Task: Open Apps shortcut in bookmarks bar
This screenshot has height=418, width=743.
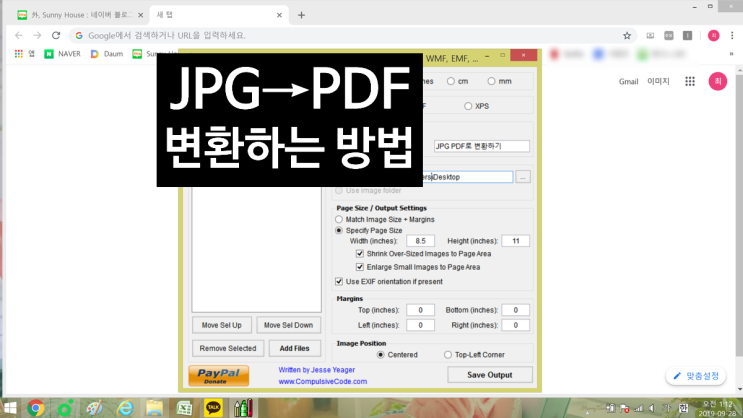Action: click(x=25, y=54)
